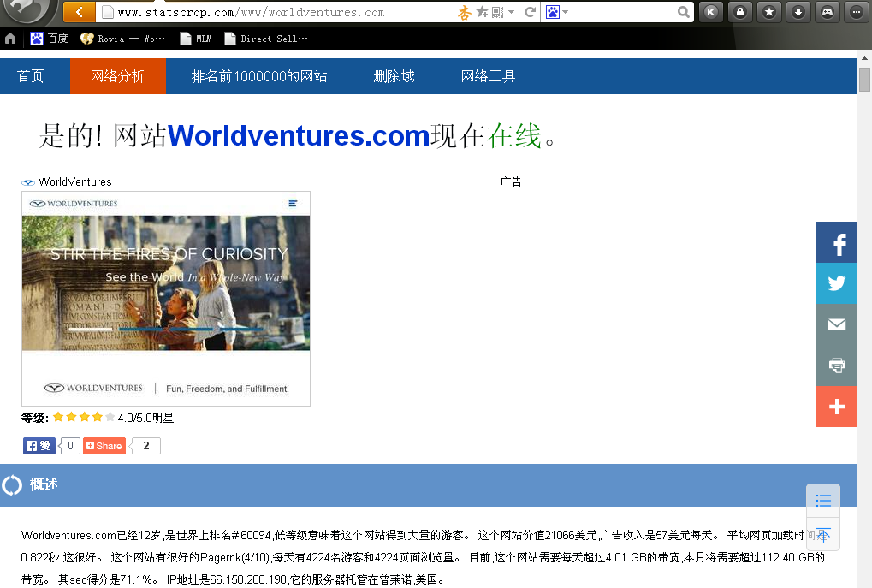Click the first rating star

pyautogui.click(x=58, y=417)
